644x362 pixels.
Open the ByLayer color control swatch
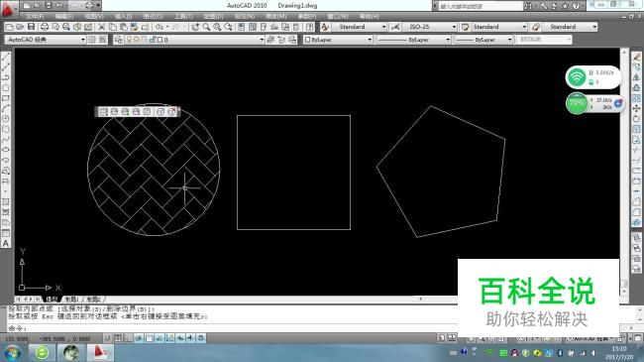(x=338, y=40)
